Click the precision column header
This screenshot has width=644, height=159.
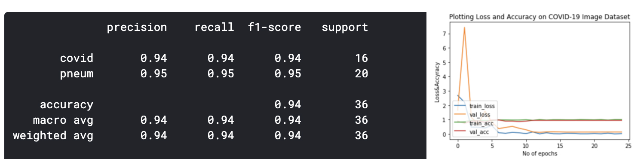pos(137,28)
